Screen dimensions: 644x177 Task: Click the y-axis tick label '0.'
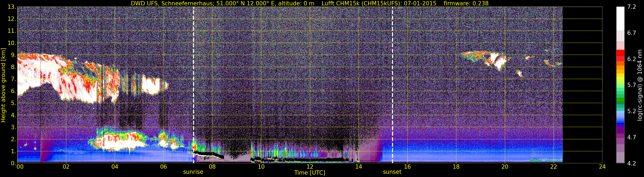(13, 163)
